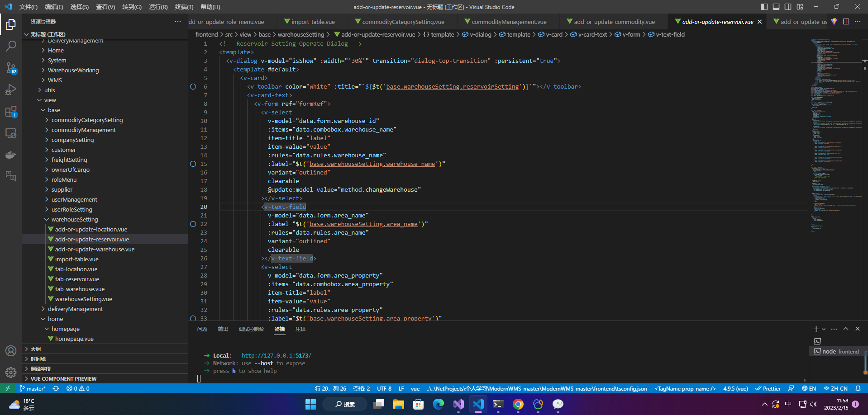Switch to the 输出 output panel tab
The height and width of the screenshot is (415, 868).
223,329
